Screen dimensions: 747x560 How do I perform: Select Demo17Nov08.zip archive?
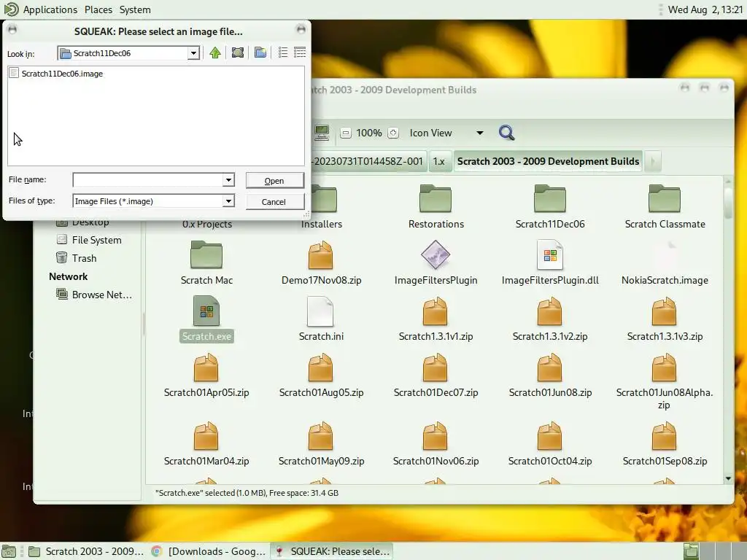[x=321, y=262]
